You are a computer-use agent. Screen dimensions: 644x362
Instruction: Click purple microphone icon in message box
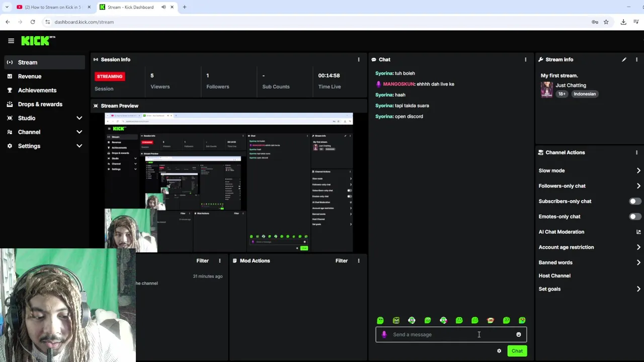point(384,334)
